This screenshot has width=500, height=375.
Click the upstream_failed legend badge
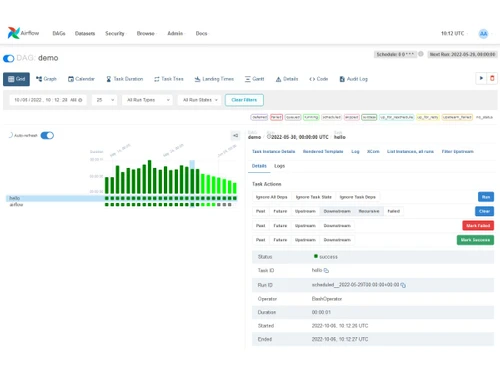[x=457, y=117]
